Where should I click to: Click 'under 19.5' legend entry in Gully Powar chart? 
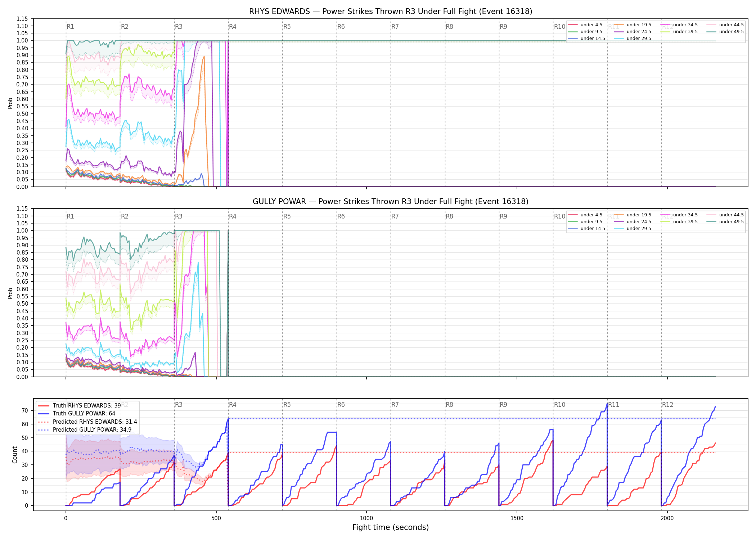(x=633, y=215)
